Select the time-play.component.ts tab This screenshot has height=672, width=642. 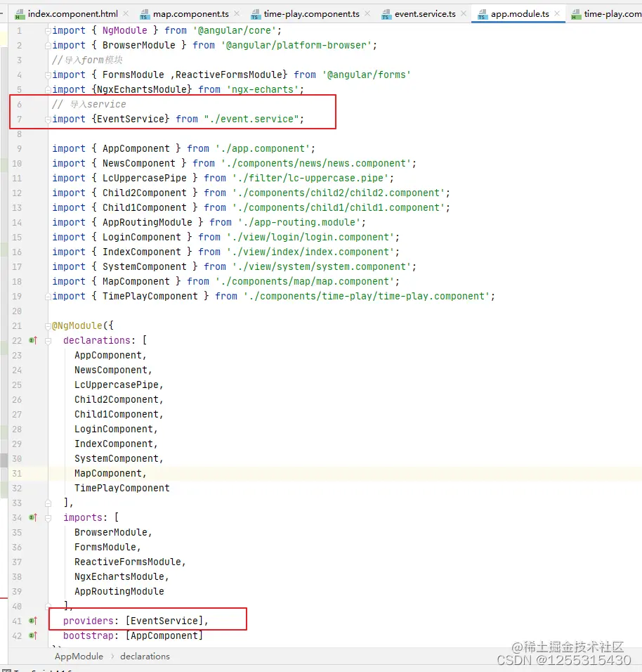click(x=311, y=14)
